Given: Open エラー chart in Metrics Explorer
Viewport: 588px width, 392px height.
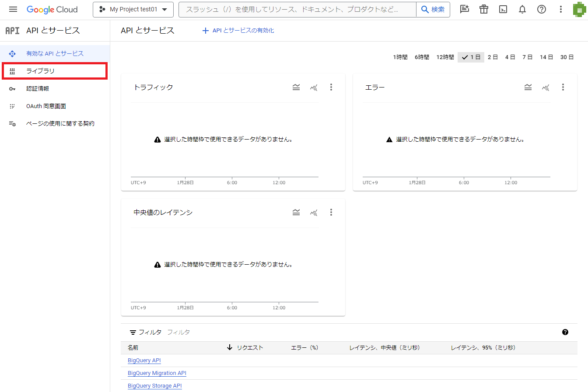Looking at the screenshot, I should click(x=546, y=87).
